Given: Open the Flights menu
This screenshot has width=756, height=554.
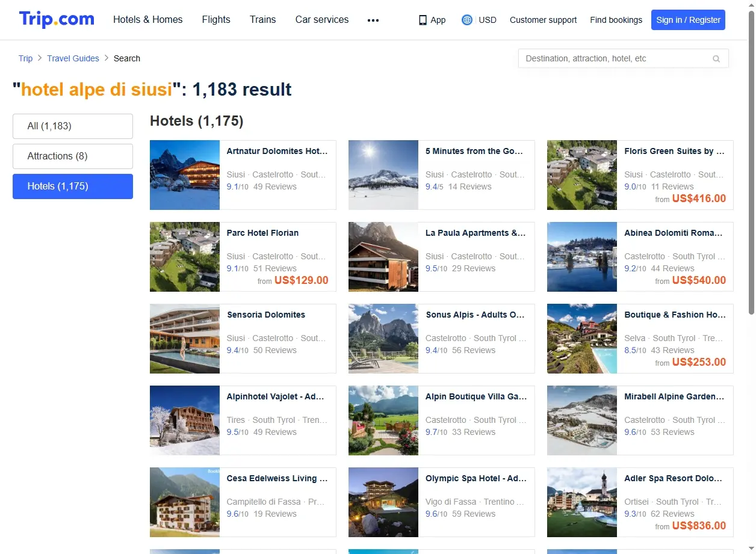Looking at the screenshot, I should click(216, 19).
